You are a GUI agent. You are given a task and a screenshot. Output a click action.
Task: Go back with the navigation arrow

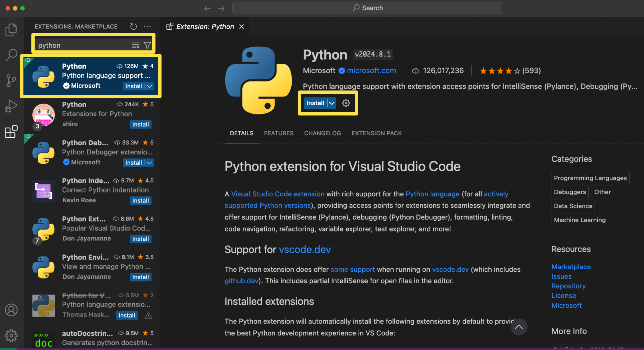click(207, 8)
